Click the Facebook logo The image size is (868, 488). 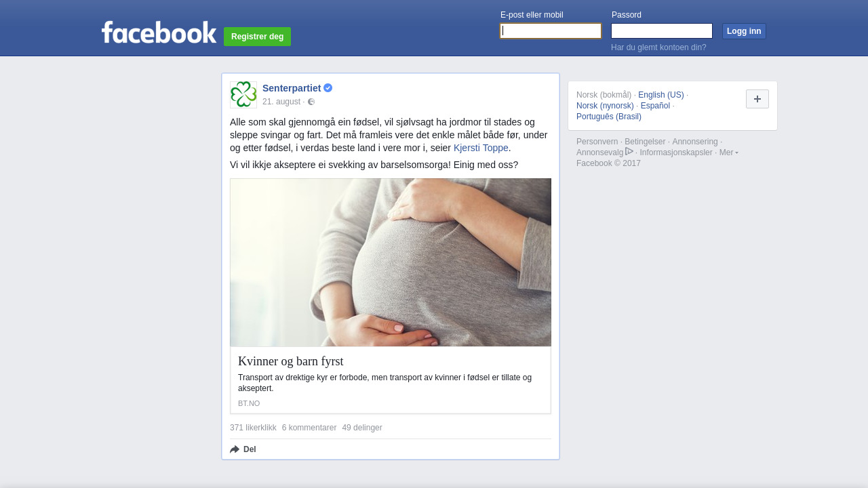coord(159,32)
